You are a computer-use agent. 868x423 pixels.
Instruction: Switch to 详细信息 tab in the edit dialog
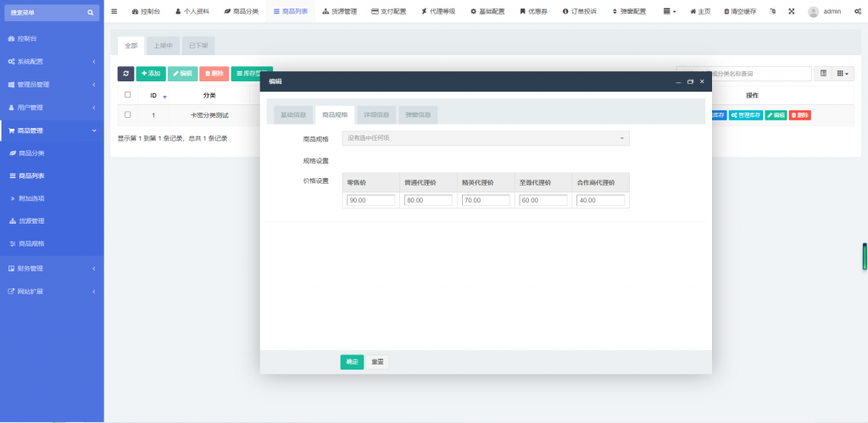376,115
